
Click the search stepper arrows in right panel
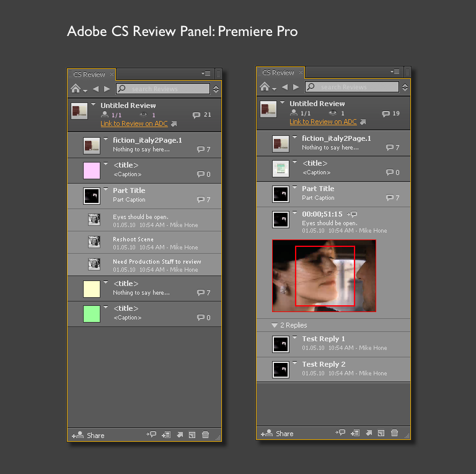405,87
